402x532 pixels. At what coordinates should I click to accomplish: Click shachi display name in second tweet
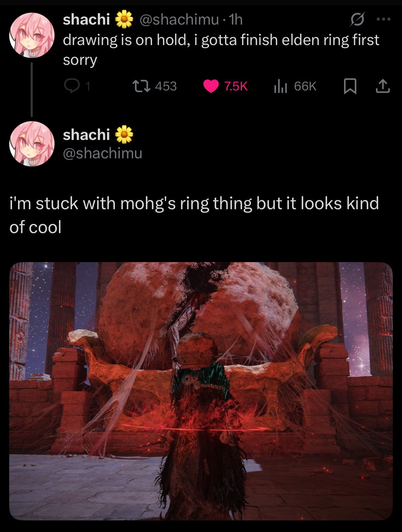(86, 135)
